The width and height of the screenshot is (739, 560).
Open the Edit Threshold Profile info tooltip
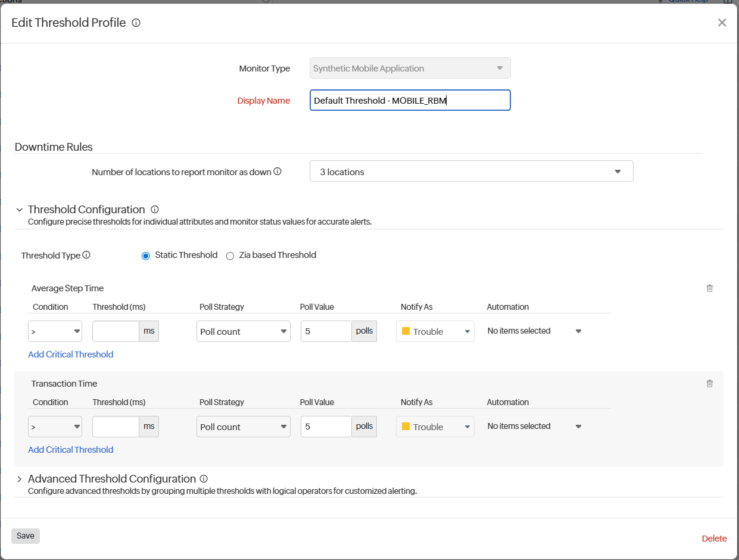[136, 23]
